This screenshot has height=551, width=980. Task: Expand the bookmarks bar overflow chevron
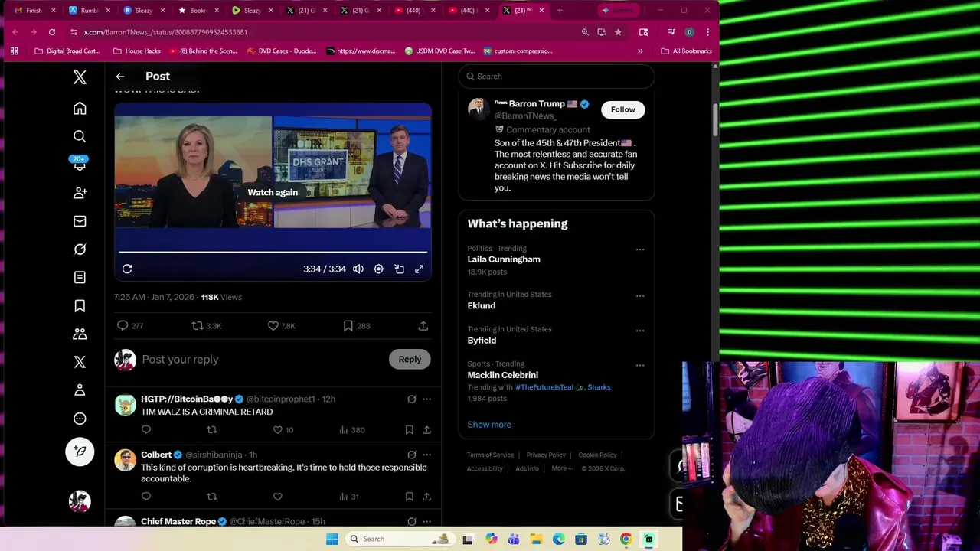point(640,51)
